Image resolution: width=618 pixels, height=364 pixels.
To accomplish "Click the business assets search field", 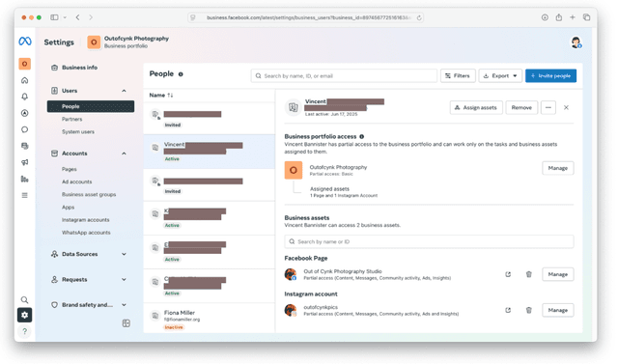I will [429, 242].
